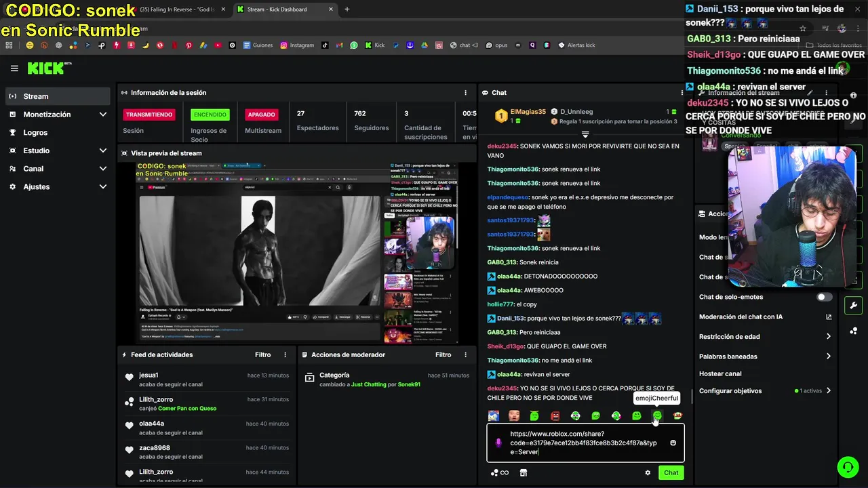Click hollie777 username in chat
Image resolution: width=868 pixels, height=488 pixels.
click(x=500, y=304)
